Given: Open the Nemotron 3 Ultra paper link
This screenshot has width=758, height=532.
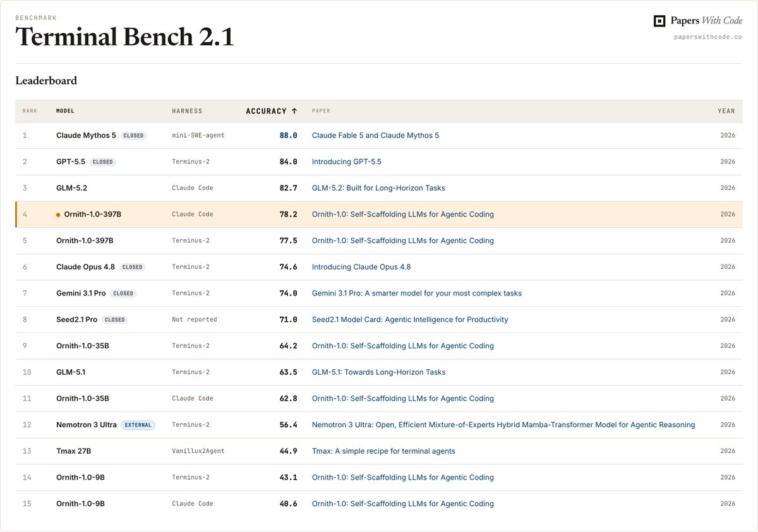Looking at the screenshot, I should pyautogui.click(x=503, y=425).
